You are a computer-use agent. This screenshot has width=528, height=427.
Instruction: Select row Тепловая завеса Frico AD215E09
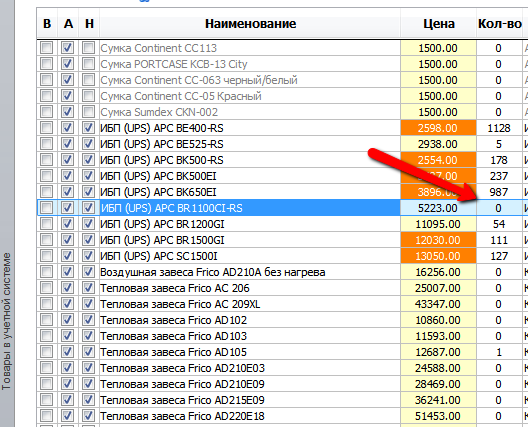click(250, 400)
